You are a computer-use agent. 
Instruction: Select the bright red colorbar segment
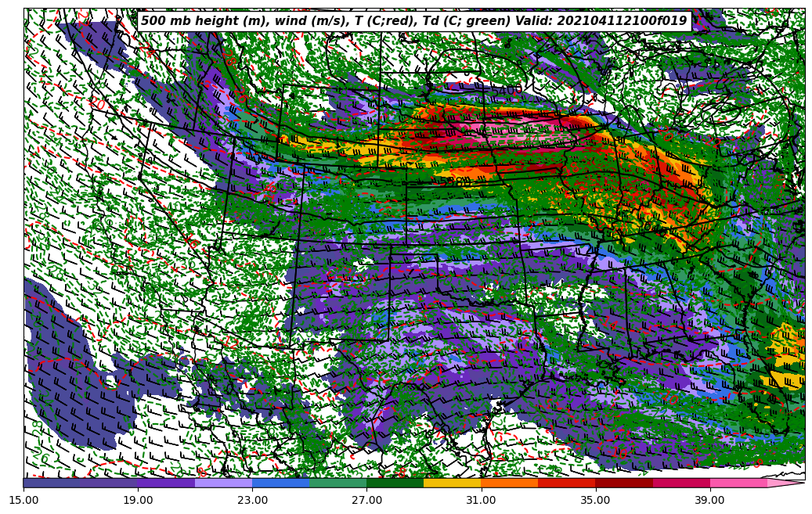567,483
